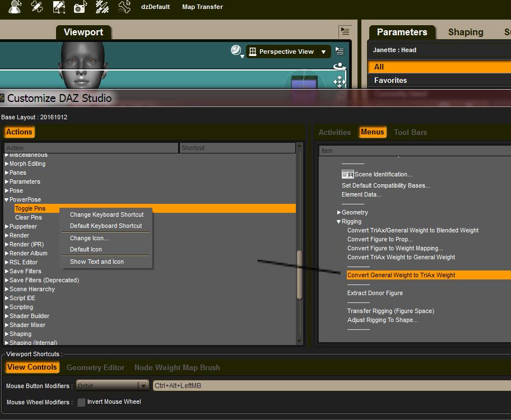
Task: Select the Node Weight Map Brush icon
Action: 102,7
